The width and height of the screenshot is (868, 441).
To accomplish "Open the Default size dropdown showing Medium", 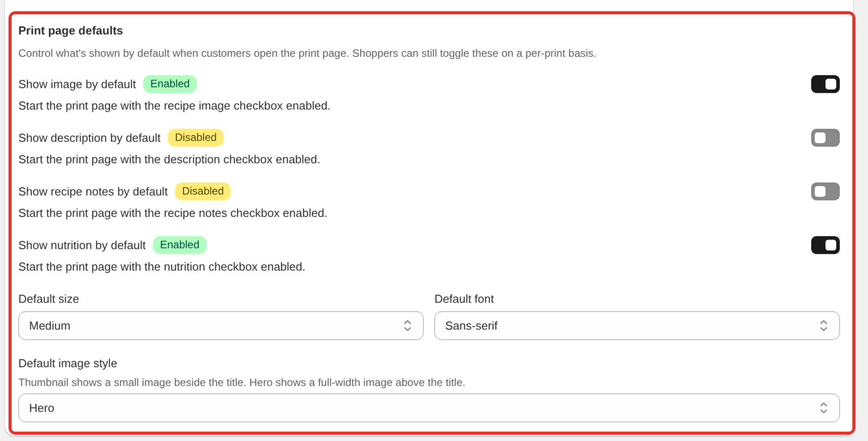I will point(221,325).
